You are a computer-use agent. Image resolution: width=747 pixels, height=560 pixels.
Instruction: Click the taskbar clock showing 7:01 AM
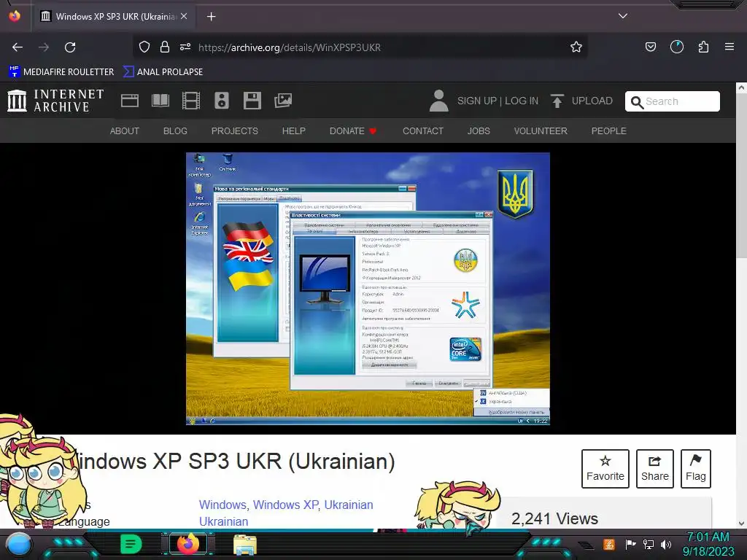pyautogui.click(x=708, y=544)
